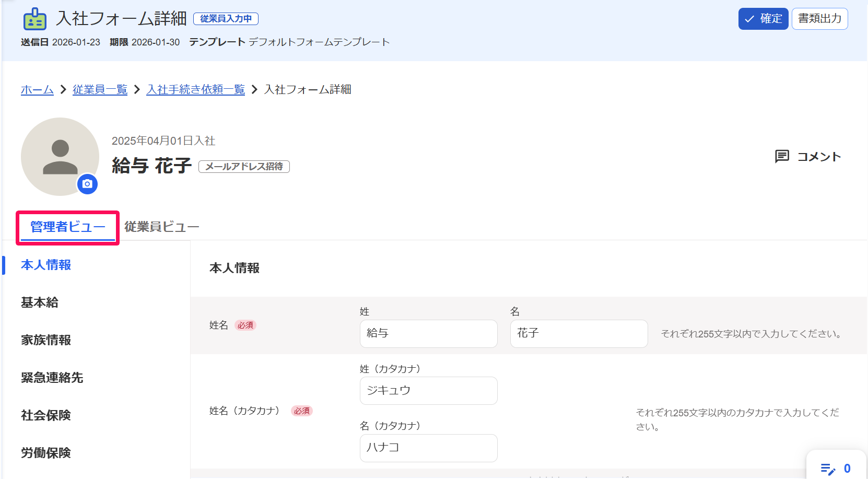Click the employee ID card icon in the header
The image size is (868, 479).
[33, 18]
